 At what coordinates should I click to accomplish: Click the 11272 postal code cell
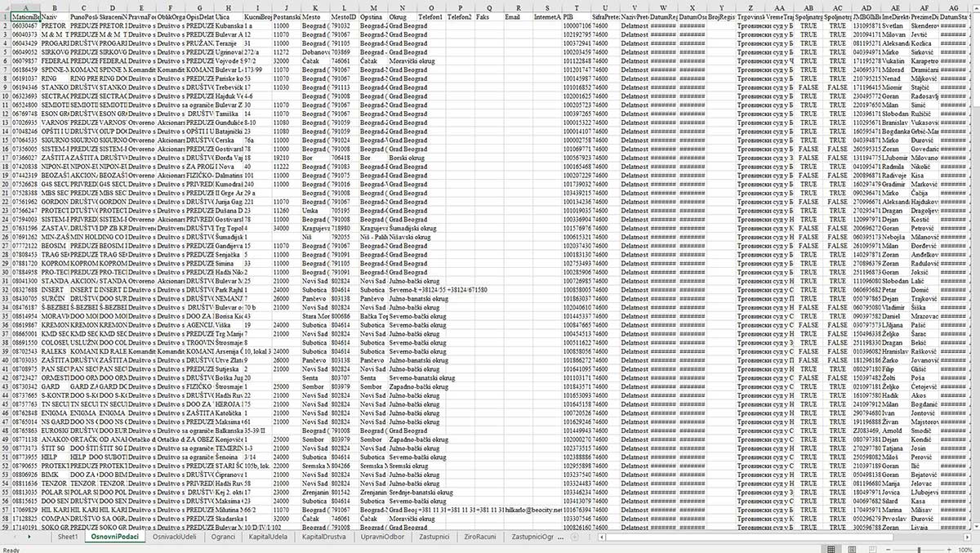pos(286,52)
